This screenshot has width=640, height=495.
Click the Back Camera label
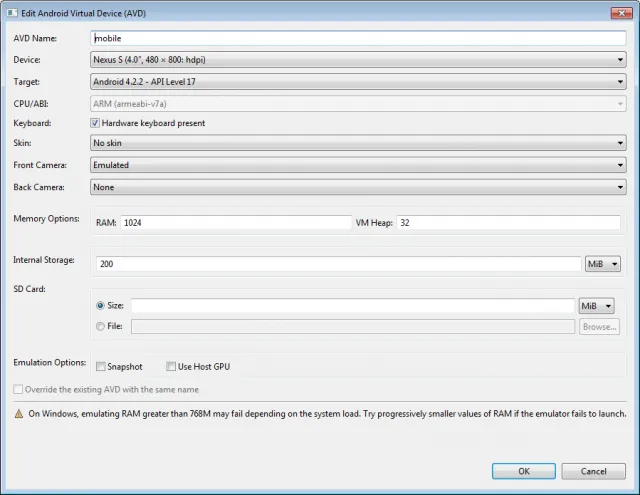click(x=39, y=187)
